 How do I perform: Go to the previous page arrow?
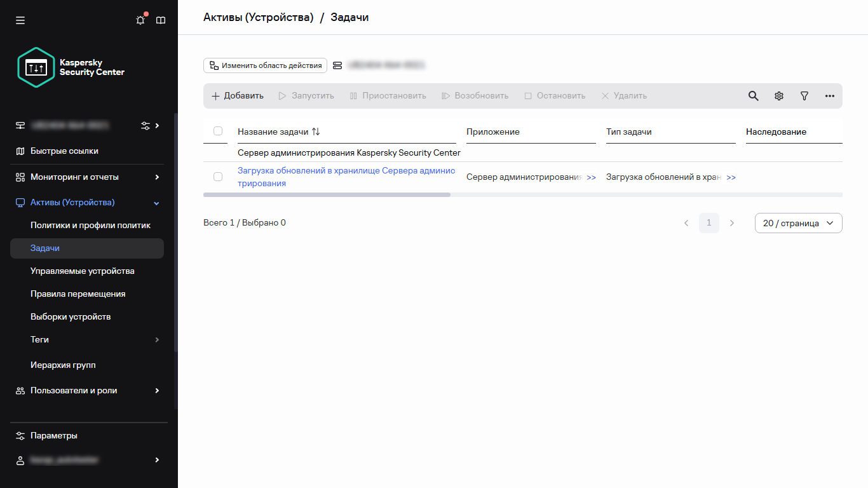click(686, 223)
